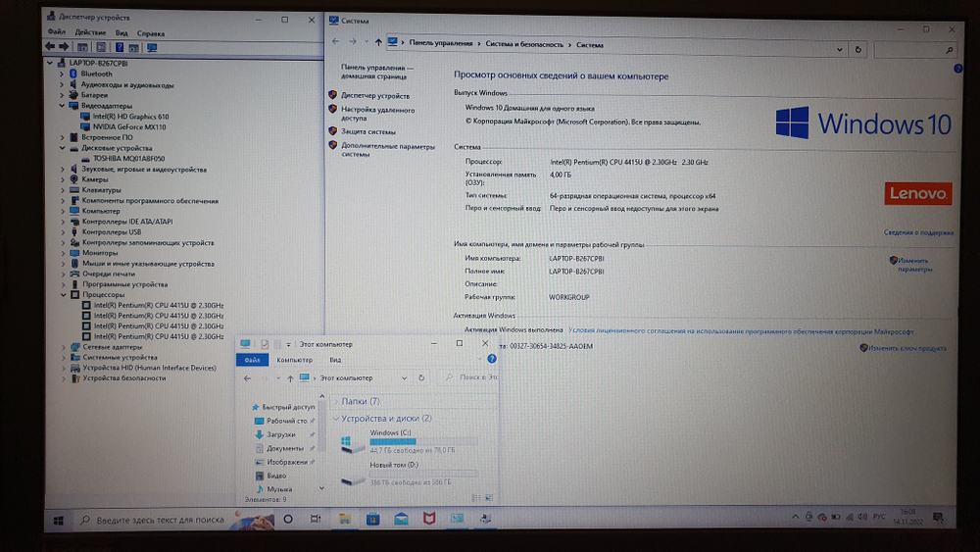Screen dimensions: 980x552
Task: Click Сведения о поддержке link
Action: point(918,232)
